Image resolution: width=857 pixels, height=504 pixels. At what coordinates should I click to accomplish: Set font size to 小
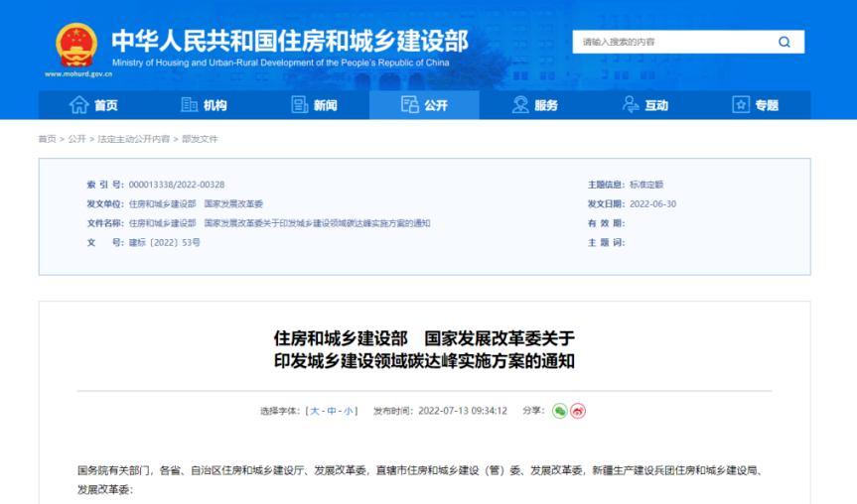(349, 411)
